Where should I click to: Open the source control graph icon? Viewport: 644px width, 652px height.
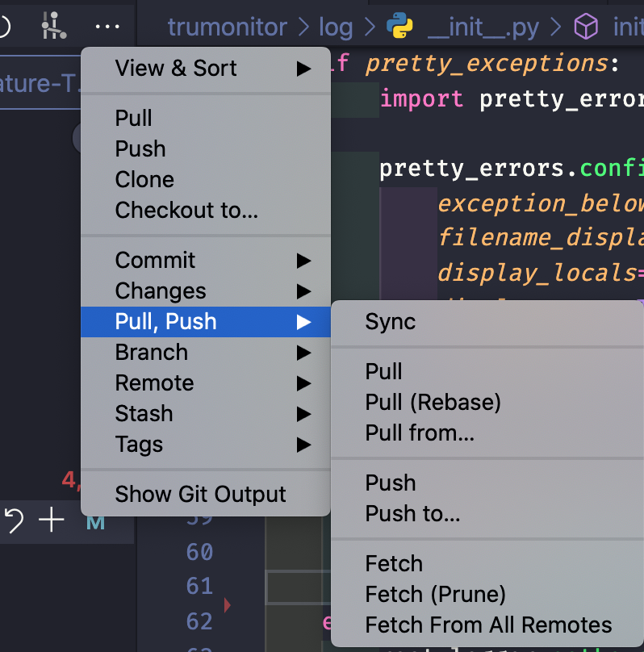[53, 26]
